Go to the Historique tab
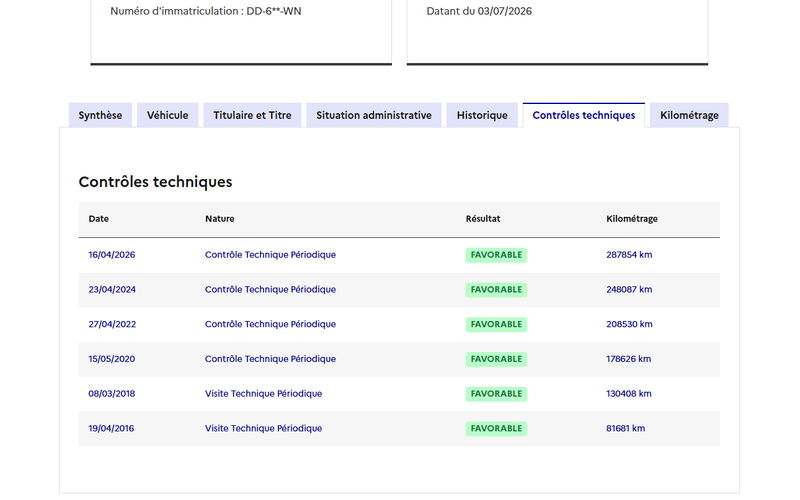The height and width of the screenshot is (500, 800). click(482, 115)
